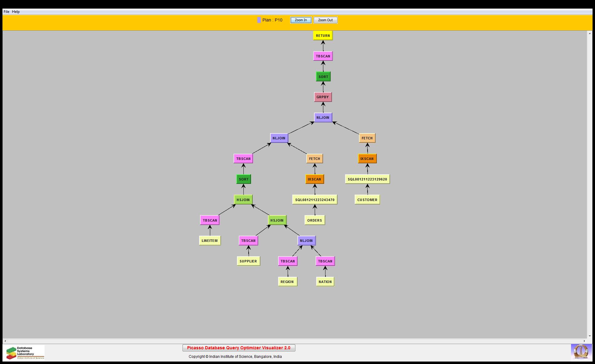
Task: Open the File menu
Action: coord(6,12)
